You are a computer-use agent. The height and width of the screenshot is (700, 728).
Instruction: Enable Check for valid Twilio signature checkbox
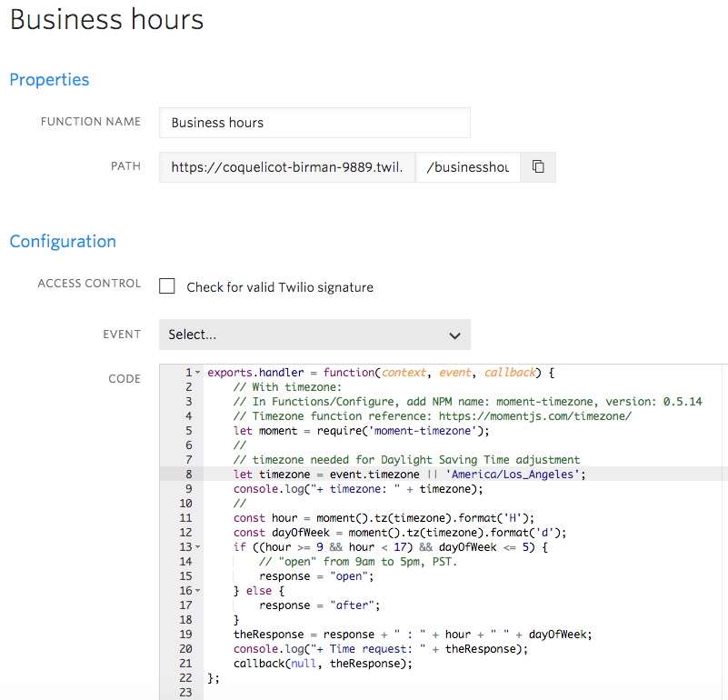point(166,286)
